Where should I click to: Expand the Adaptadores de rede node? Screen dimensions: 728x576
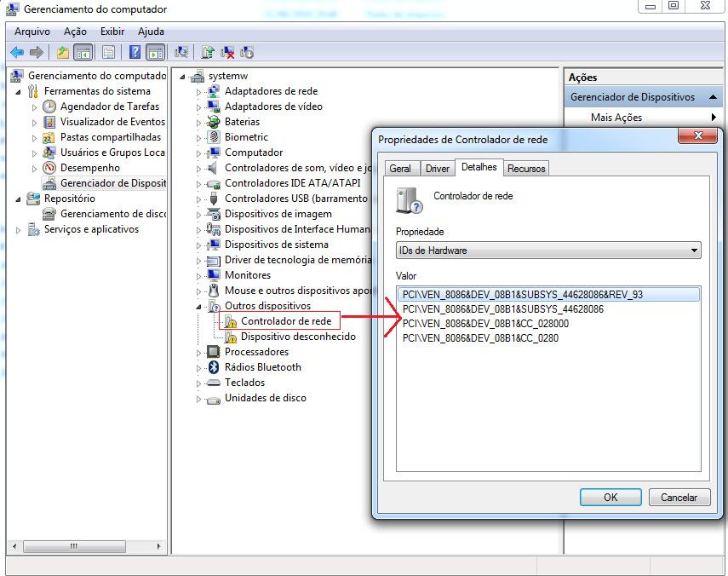[199, 92]
